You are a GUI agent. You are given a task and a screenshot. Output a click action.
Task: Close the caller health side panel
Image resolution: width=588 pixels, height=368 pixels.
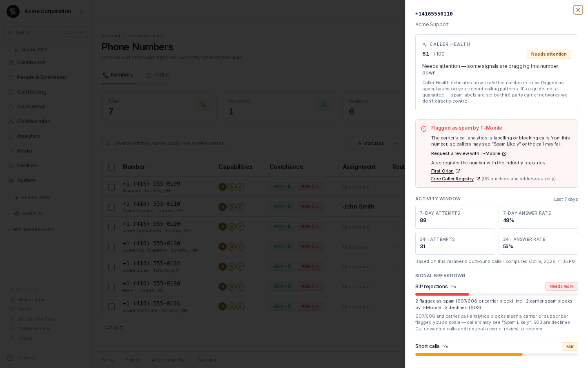click(x=578, y=10)
